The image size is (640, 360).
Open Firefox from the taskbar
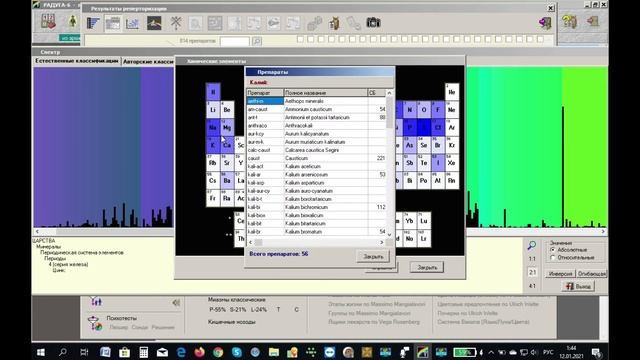[x=200, y=352]
